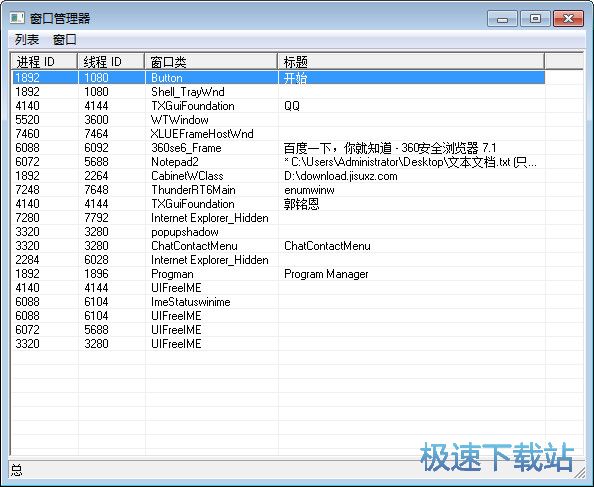This screenshot has width=594, height=487.
Task: Click the 标题 column header
Action: tap(411, 61)
